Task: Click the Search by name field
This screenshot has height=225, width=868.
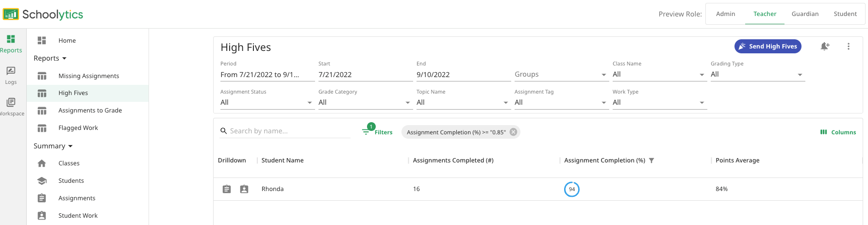Action: click(289, 131)
